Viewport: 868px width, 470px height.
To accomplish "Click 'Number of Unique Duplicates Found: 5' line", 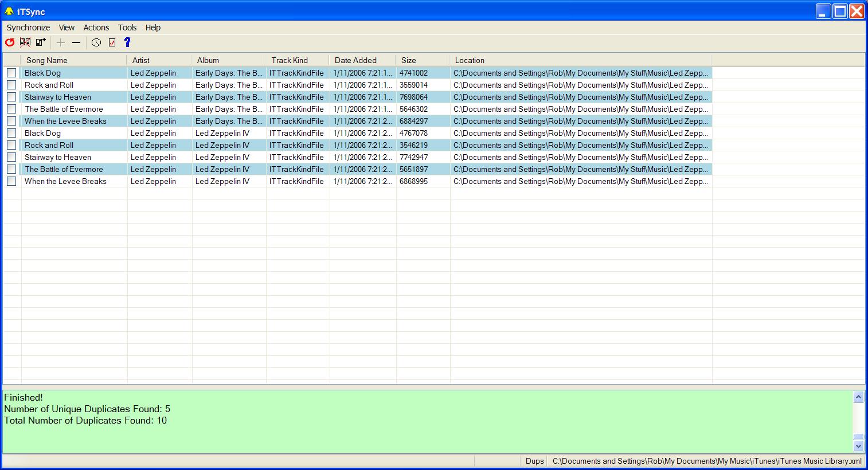I will (87, 409).
